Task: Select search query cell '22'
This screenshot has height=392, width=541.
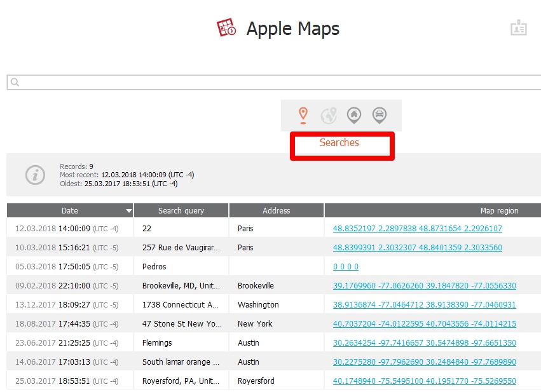Action: (x=181, y=228)
